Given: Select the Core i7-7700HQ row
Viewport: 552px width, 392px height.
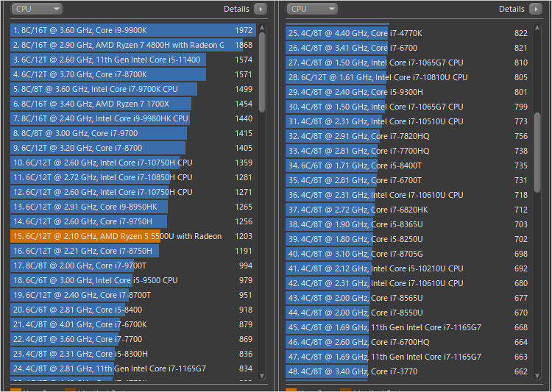Looking at the screenshot, I should pyautogui.click(x=408, y=151).
